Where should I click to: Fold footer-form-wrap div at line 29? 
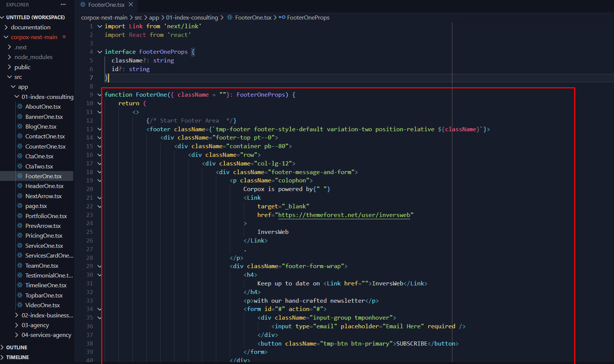click(x=100, y=266)
